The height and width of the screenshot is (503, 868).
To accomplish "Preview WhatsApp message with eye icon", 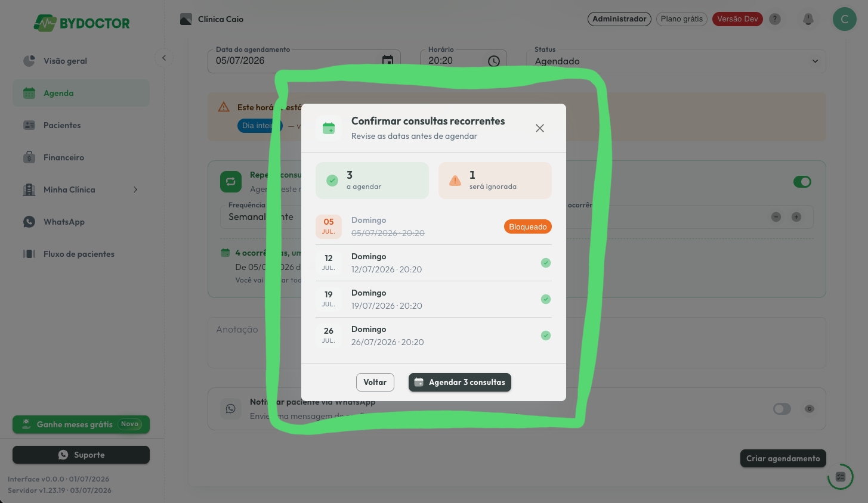I will [810, 409].
